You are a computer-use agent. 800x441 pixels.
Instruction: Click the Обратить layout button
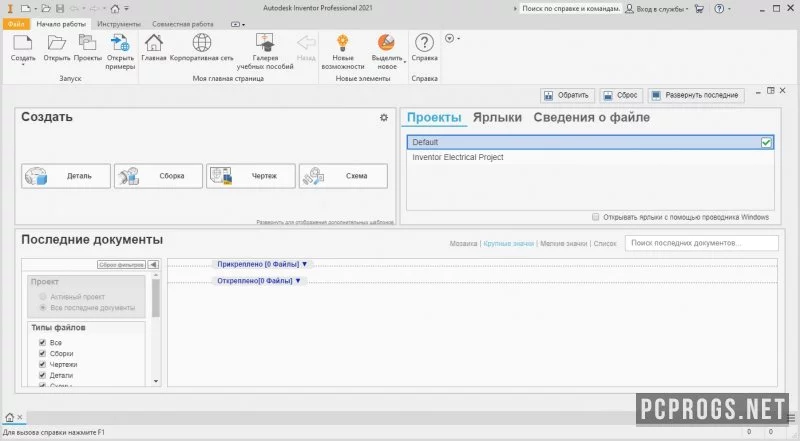(x=567, y=95)
